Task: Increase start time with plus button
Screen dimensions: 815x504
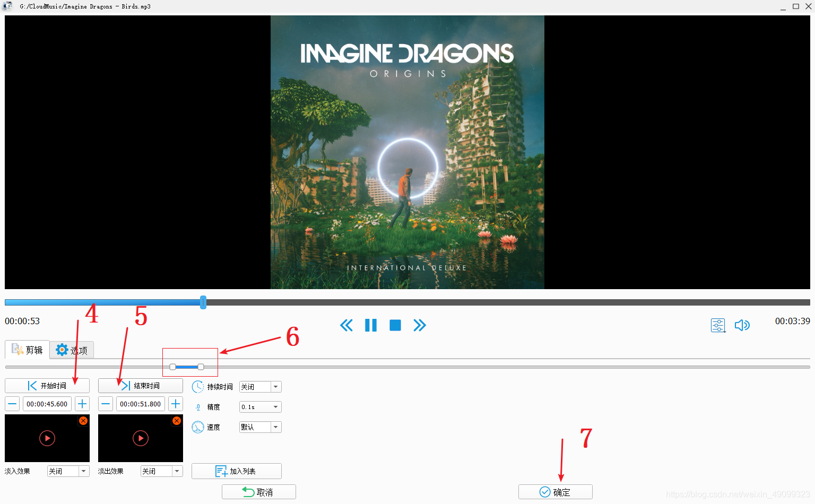Action: tap(82, 404)
